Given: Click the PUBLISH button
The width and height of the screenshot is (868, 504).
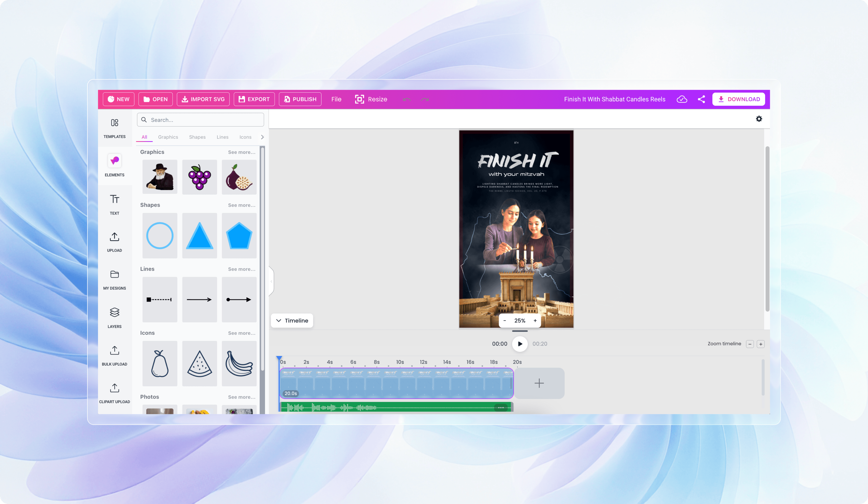Looking at the screenshot, I should click(x=300, y=99).
